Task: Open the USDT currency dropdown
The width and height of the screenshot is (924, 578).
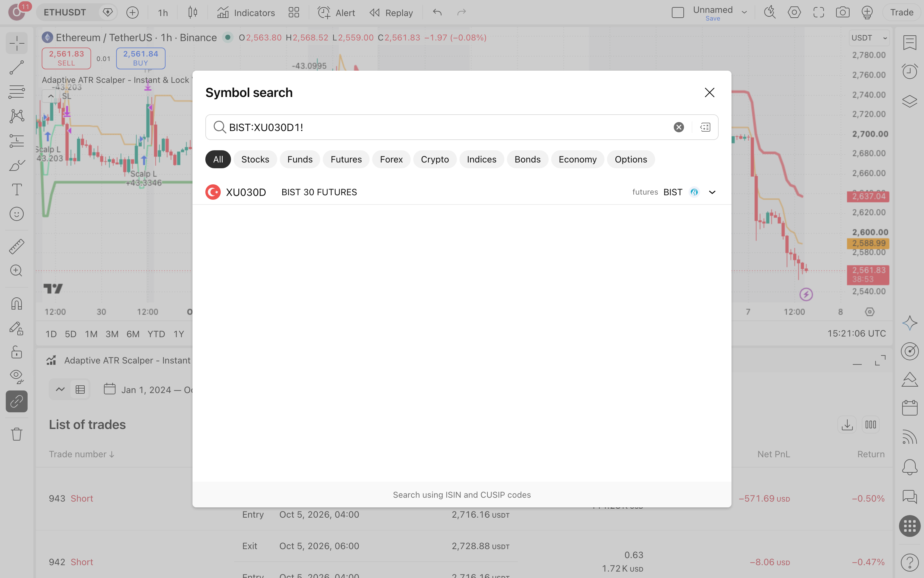Action: pos(869,38)
